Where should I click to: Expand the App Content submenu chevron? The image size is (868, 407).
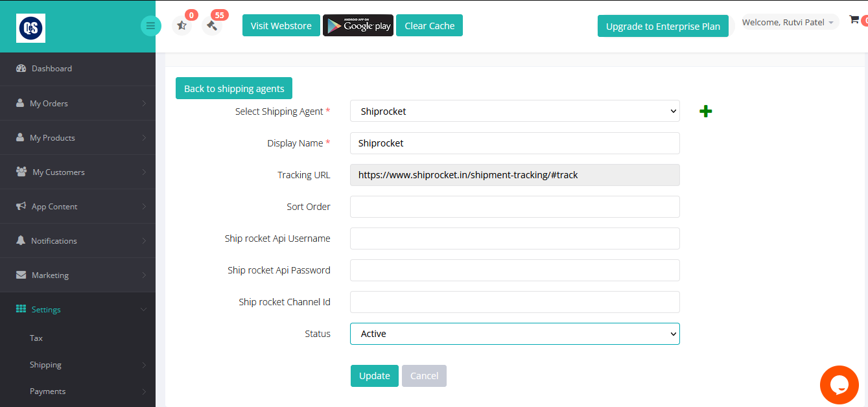pyautogui.click(x=143, y=206)
